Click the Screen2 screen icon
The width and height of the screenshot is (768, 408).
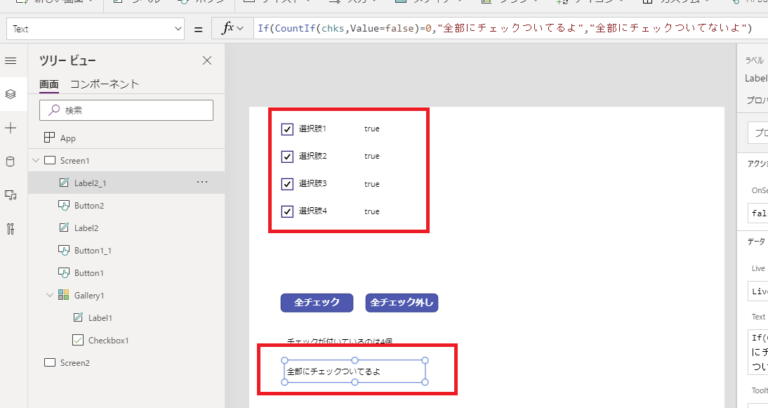coord(50,362)
